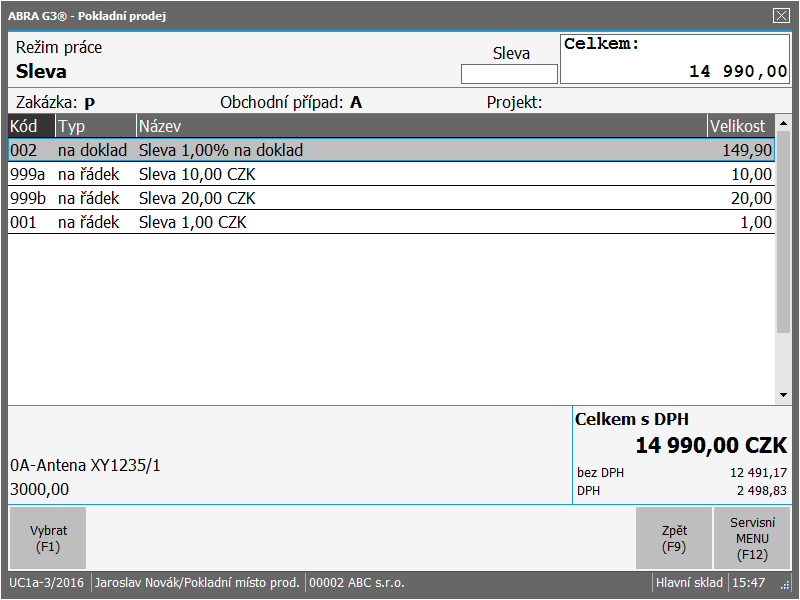
Task: Click the vertical scrollbar thumb
Action: point(783,232)
